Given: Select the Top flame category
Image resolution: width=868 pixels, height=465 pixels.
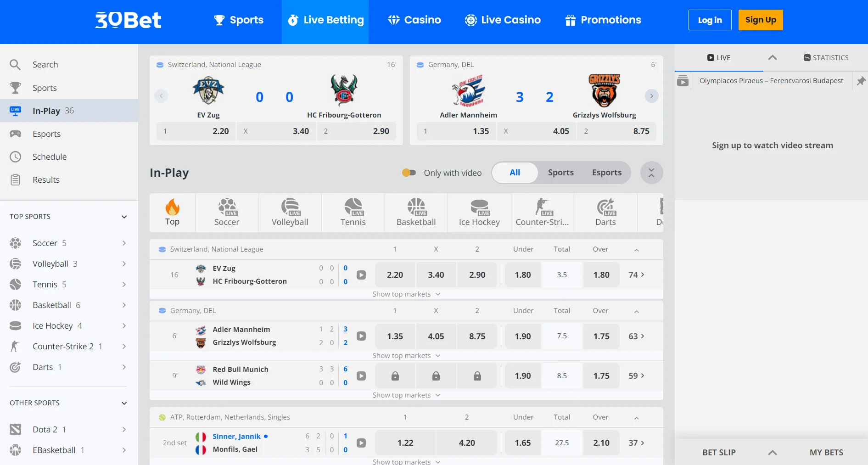Looking at the screenshot, I should tap(172, 213).
